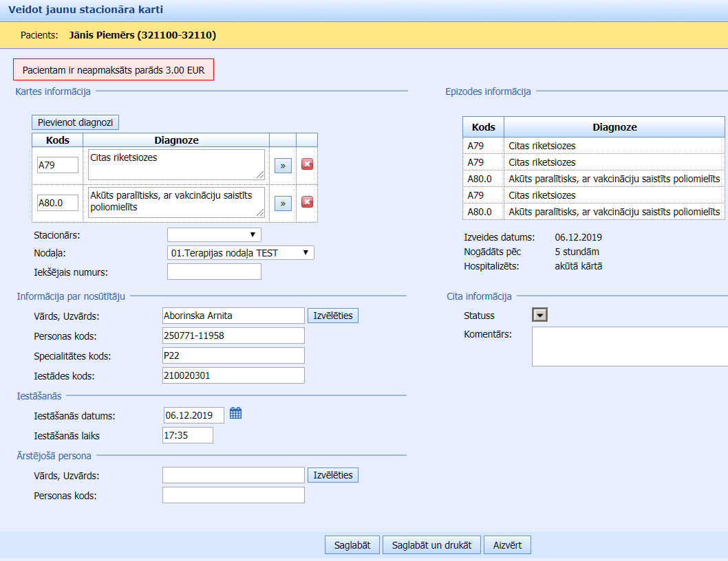The image size is (728, 561).
Task: Click the Iekšējais numurs input field
Action: (x=214, y=272)
